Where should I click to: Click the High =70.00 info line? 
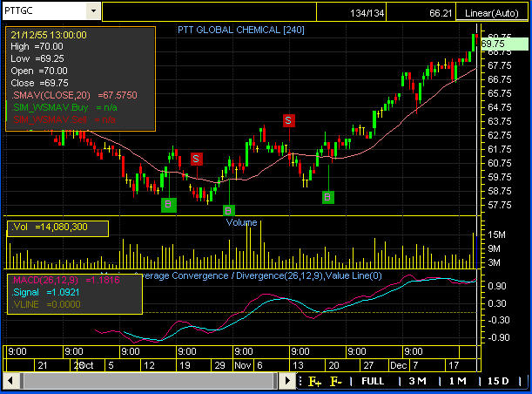[37, 46]
